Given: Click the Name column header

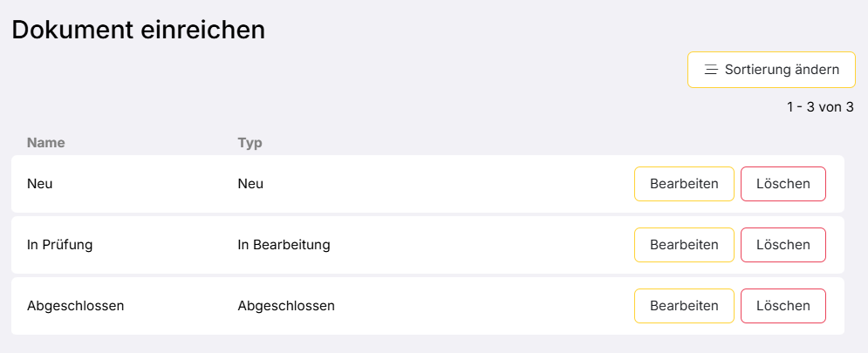Looking at the screenshot, I should (46, 142).
